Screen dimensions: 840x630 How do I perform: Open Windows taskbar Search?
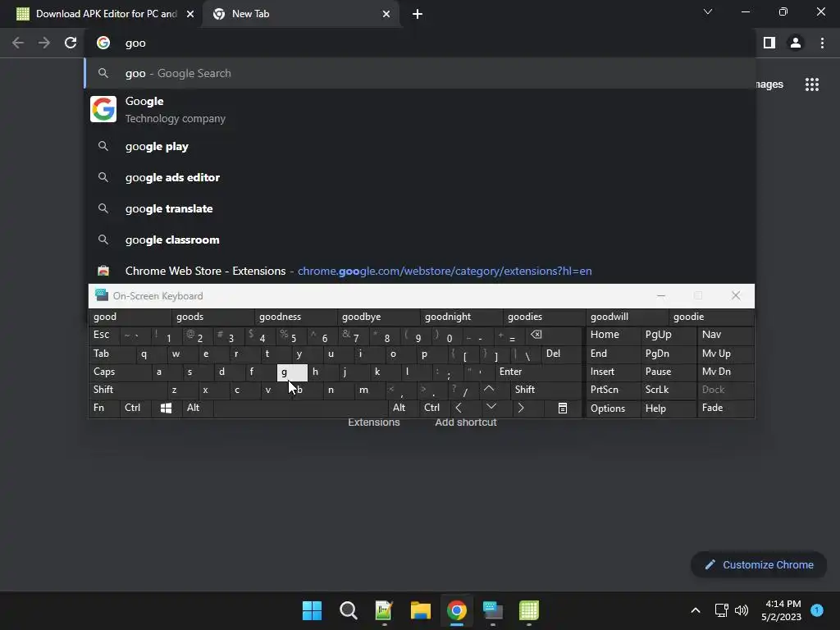pos(348,610)
